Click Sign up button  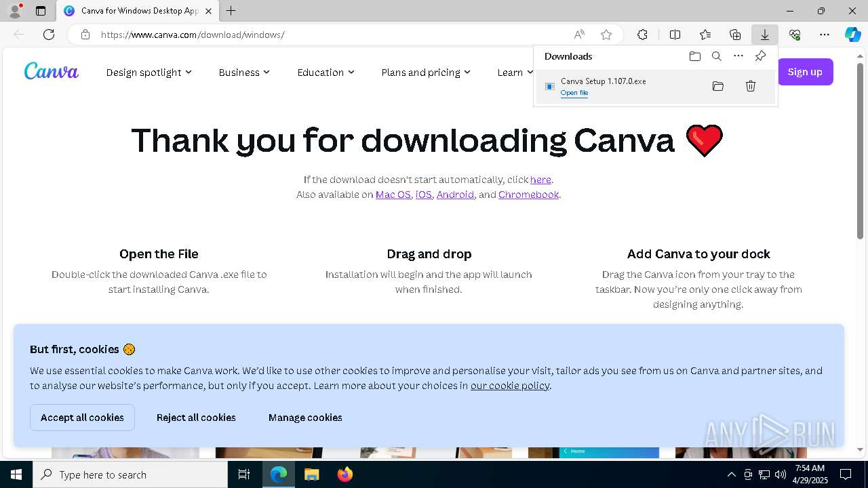(x=805, y=72)
